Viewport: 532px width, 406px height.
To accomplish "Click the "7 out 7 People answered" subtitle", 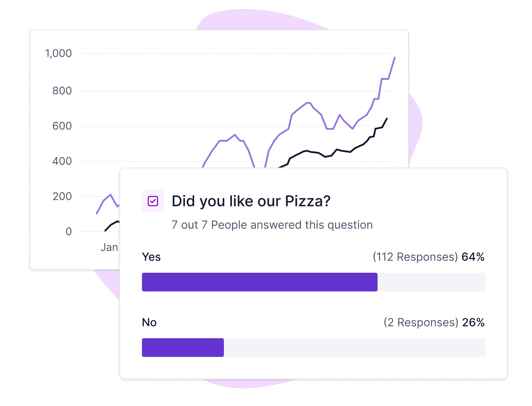I will tap(272, 225).
